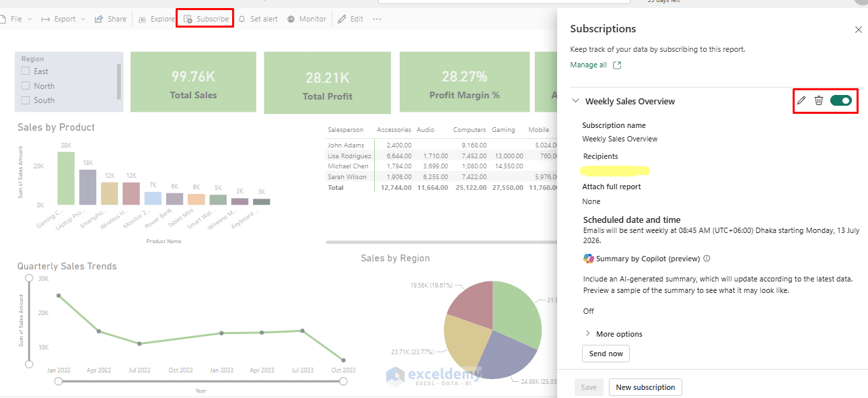This screenshot has height=398, width=868.
Task: Click the top handle of vertical zoom slider
Action: (28, 277)
